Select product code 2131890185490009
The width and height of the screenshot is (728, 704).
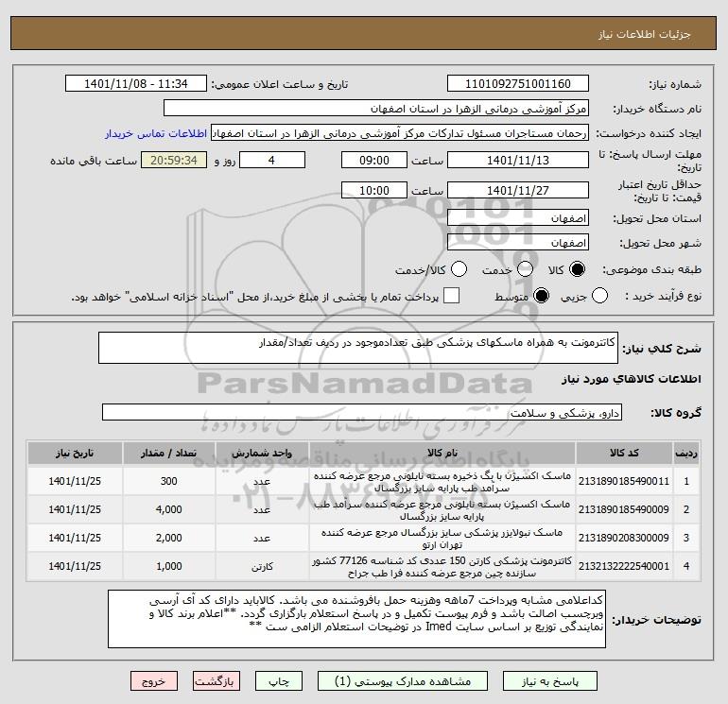(624, 510)
